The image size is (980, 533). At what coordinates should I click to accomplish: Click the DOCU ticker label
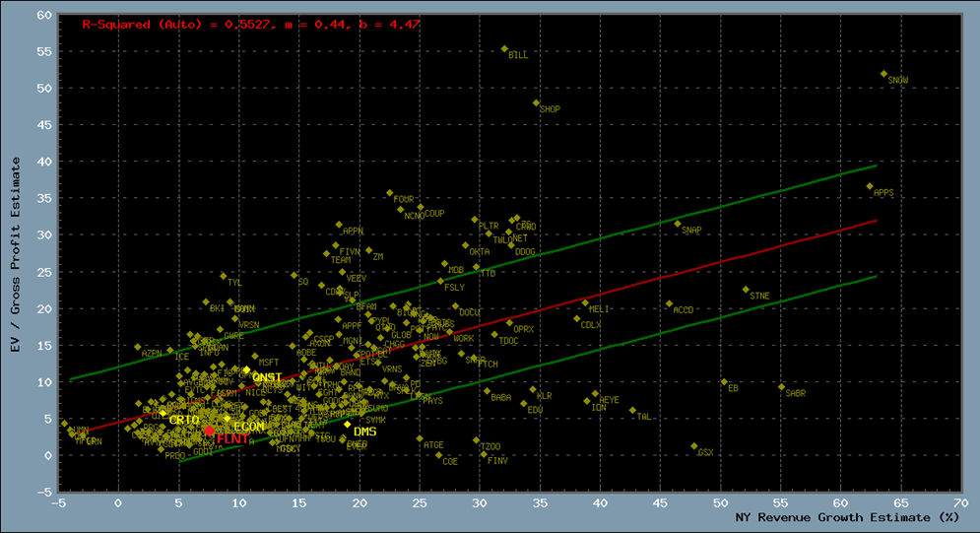click(x=470, y=311)
